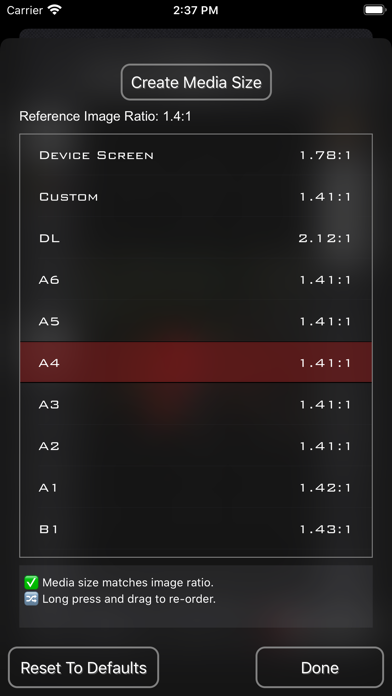Click the Device Screen ratio 1.78:1
Viewport: 392px width, 696px height.
click(325, 155)
